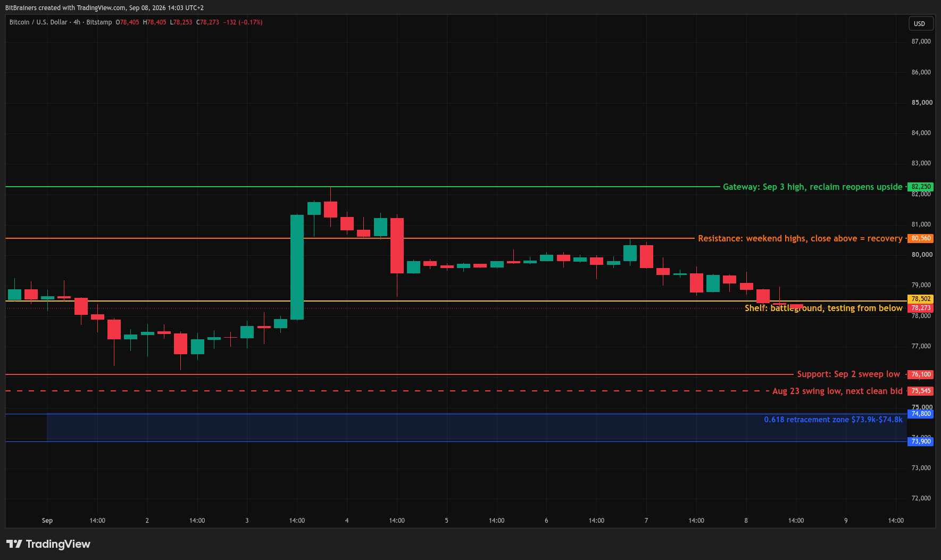Click the open value O78,405

(128, 22)
